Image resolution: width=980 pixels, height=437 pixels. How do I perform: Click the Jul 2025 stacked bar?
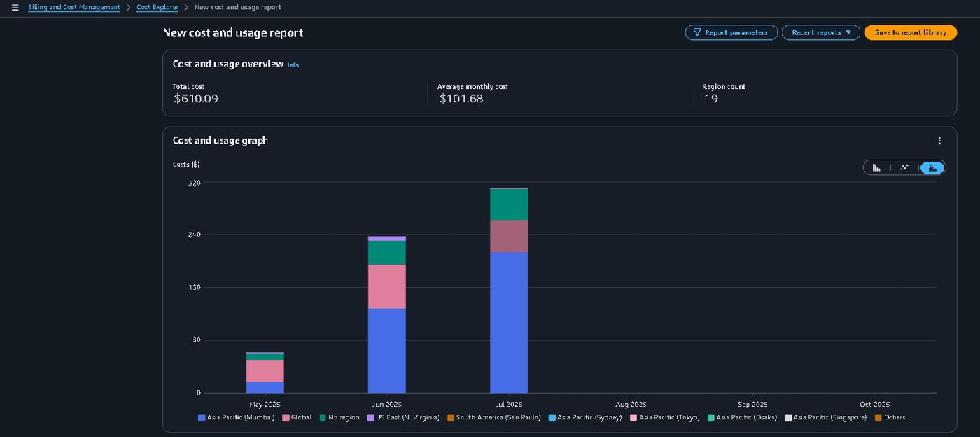coord(509,291)
